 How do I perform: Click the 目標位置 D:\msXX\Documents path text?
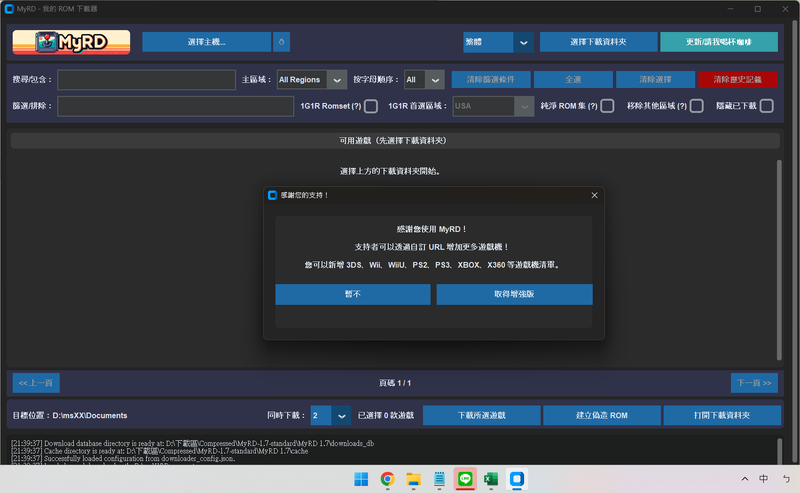pos(70,415)
